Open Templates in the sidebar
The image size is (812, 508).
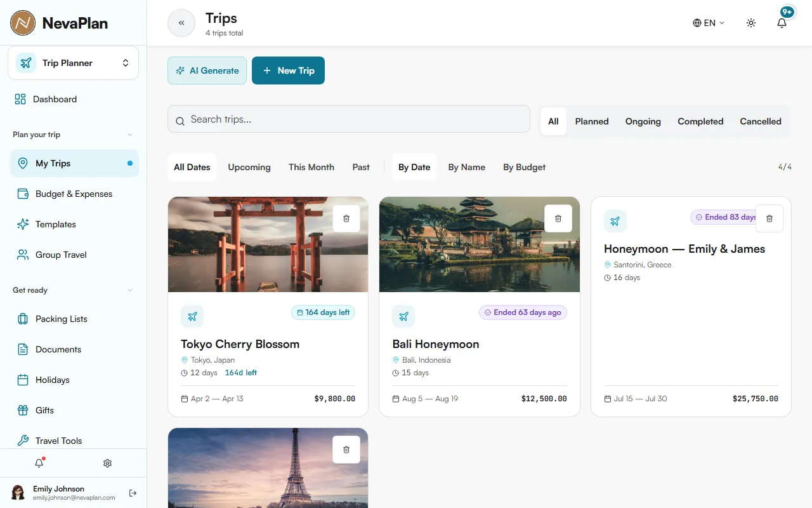[74, 224]
